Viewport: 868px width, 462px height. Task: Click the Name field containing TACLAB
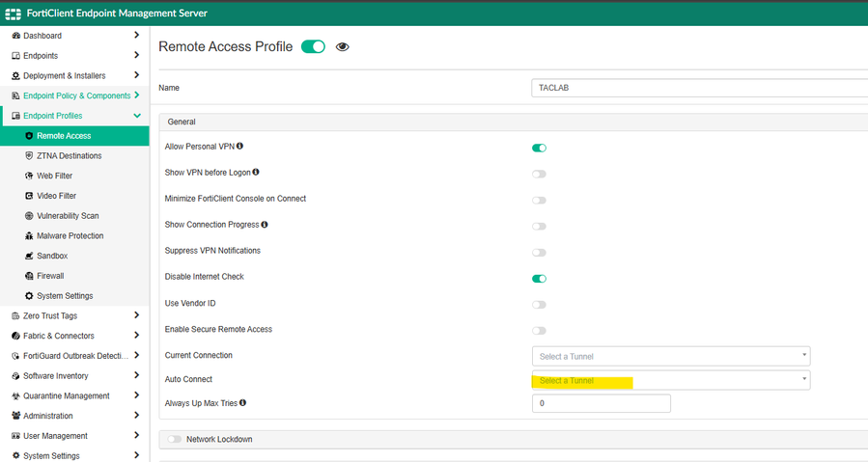tap(700, 88)
